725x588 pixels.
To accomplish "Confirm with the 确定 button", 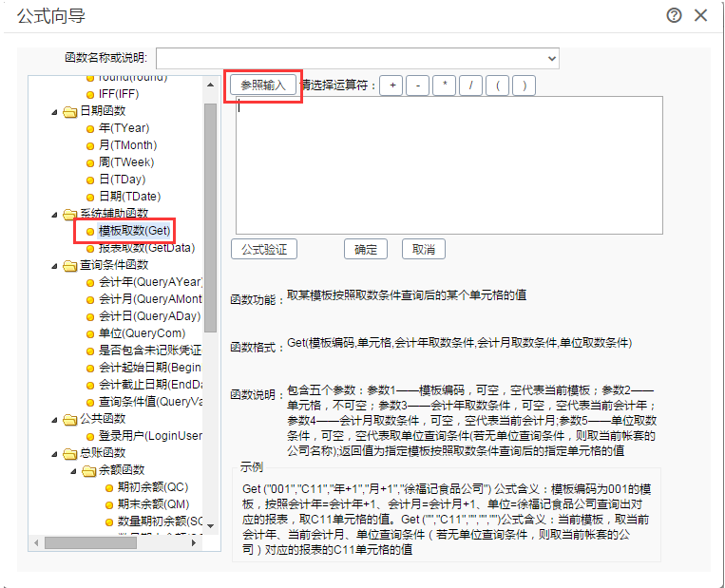I will click(x=365, y=249).
